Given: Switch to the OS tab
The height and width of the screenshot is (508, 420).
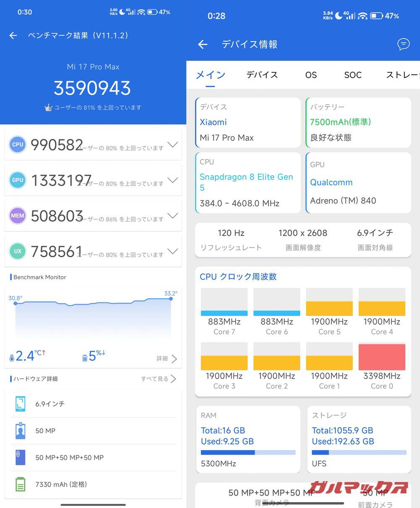Looking at the screenshot, I should click(x=311, y=75).
